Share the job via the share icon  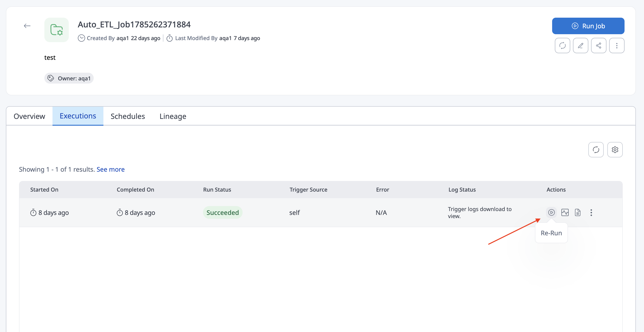(599, 46)
